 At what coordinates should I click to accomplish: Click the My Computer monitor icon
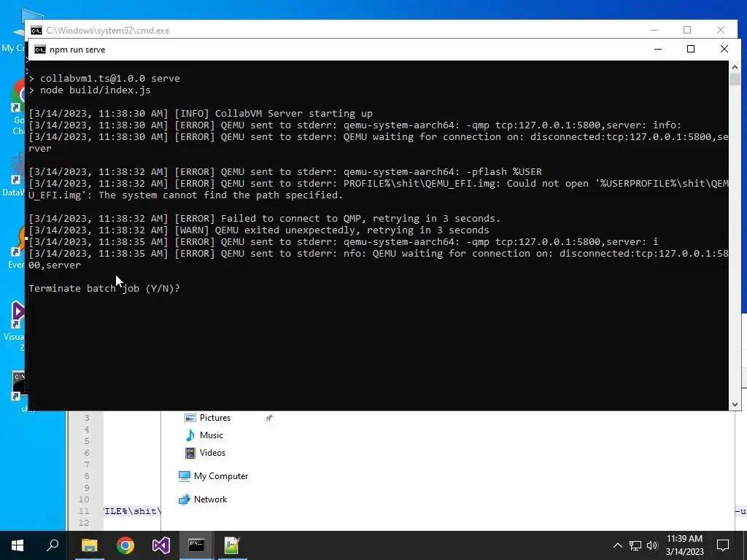(x=184, y=476)
